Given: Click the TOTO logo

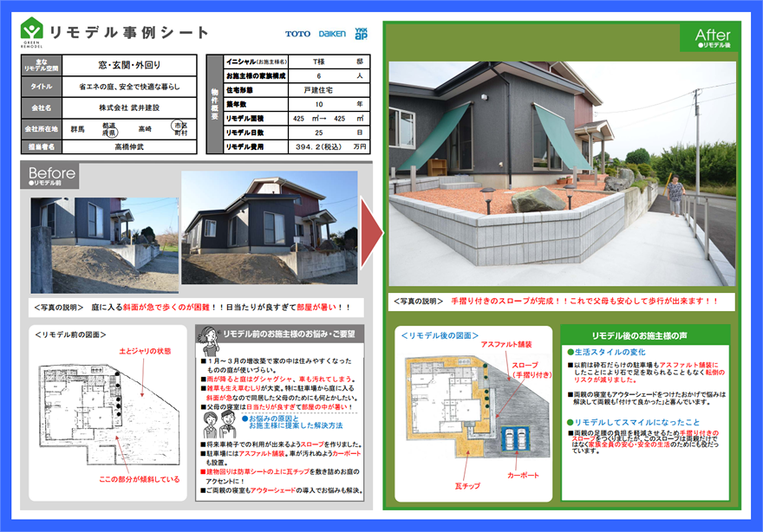Looking at the screenshot, I should click(x=297, y=35).
